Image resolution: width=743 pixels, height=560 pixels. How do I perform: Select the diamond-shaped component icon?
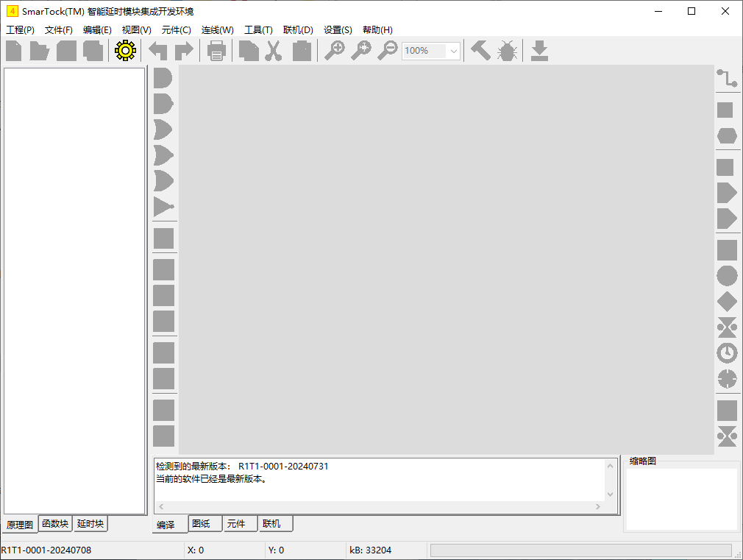(x=727, y=302)
